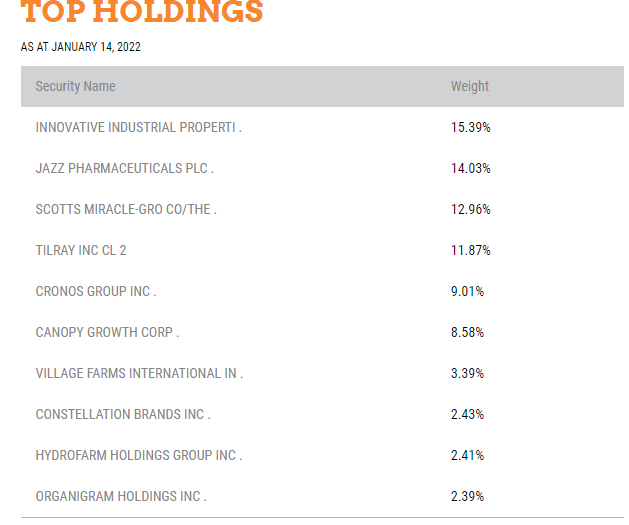Click the Security Name column header
629x525 pixels.
click(75, 86)
